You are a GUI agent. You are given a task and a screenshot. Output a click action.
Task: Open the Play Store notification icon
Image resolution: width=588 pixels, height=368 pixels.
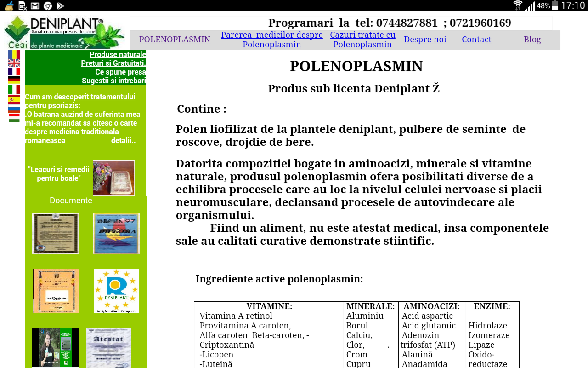[61, 6]
